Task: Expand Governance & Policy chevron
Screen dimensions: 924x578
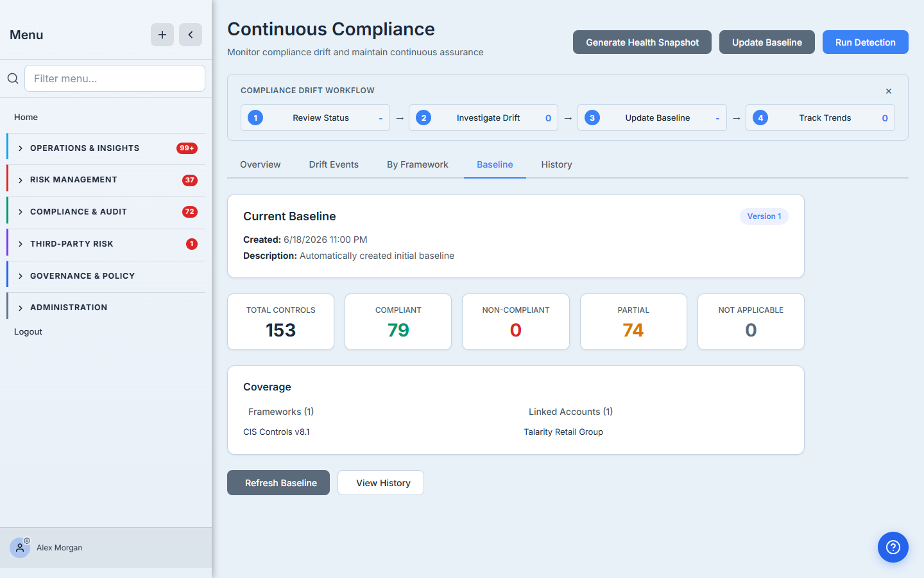Action: 21,276
